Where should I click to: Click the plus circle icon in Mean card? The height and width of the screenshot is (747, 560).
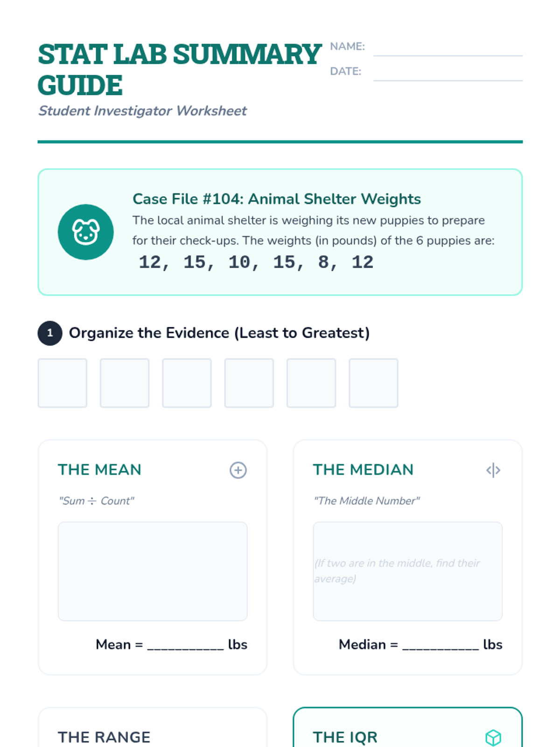click(238, 470)
